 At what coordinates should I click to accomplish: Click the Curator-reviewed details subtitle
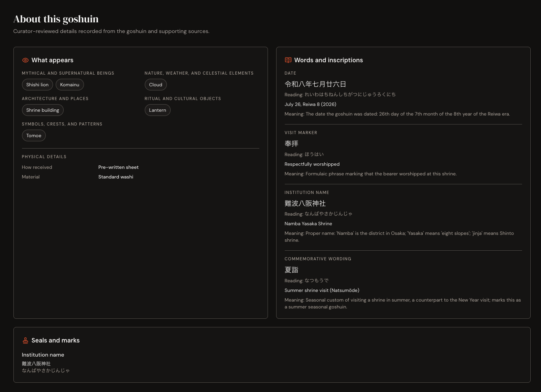pyautogui.click(x=111, y=31)
